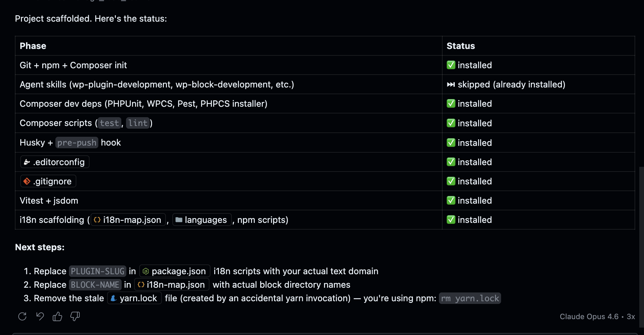The width and height of the screenshot is (644, 335).
Task: Open the package.json file link
Action: point(175,271)
